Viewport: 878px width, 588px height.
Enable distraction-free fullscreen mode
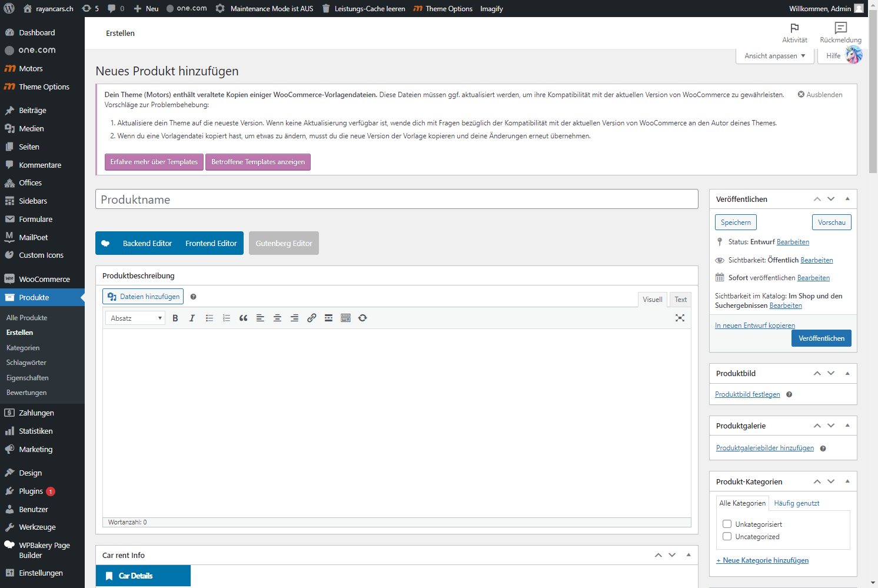[x=680, y=318]
